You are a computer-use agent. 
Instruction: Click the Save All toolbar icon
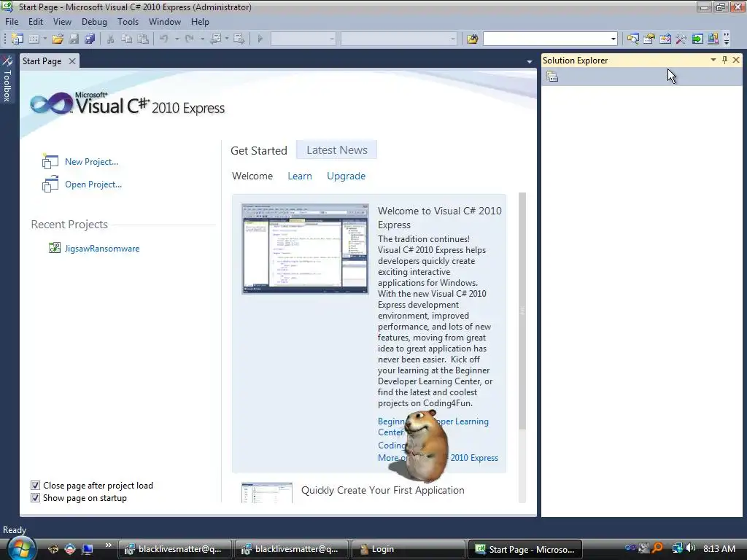tap(90, 39)
